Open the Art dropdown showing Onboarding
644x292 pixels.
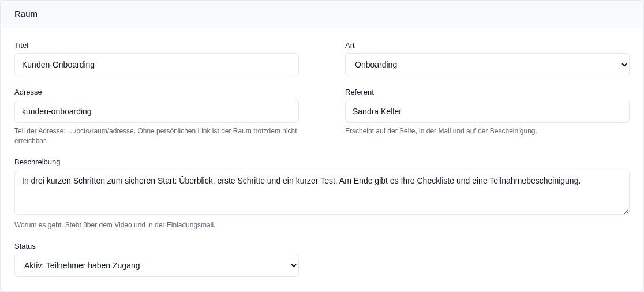pos(487,65)
